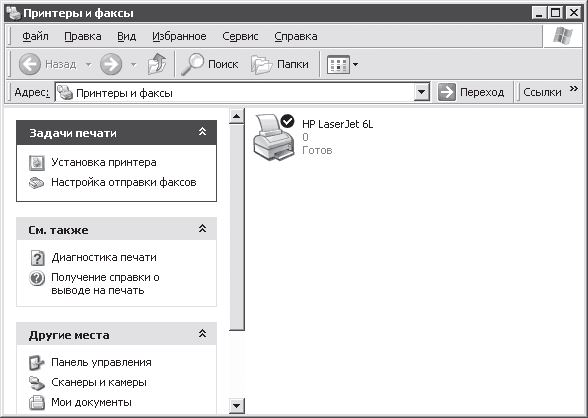Open Настройка отправки факсов link
This screenshot has width=588, height=418.
click(124, 183)
